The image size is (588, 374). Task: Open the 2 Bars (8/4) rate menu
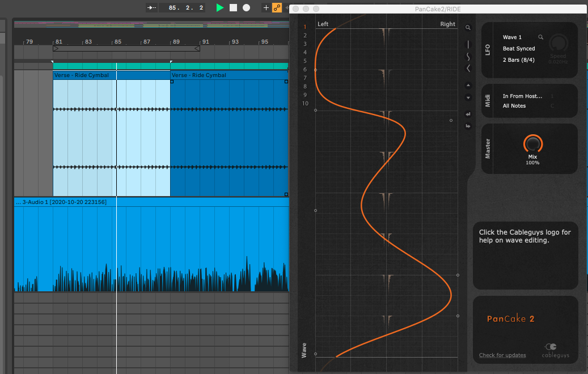518,59
